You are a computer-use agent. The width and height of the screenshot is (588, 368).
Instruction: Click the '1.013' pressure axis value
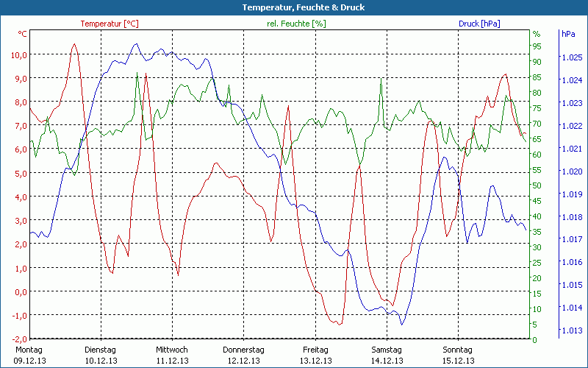pyautogui.click(x=572, y=330)
